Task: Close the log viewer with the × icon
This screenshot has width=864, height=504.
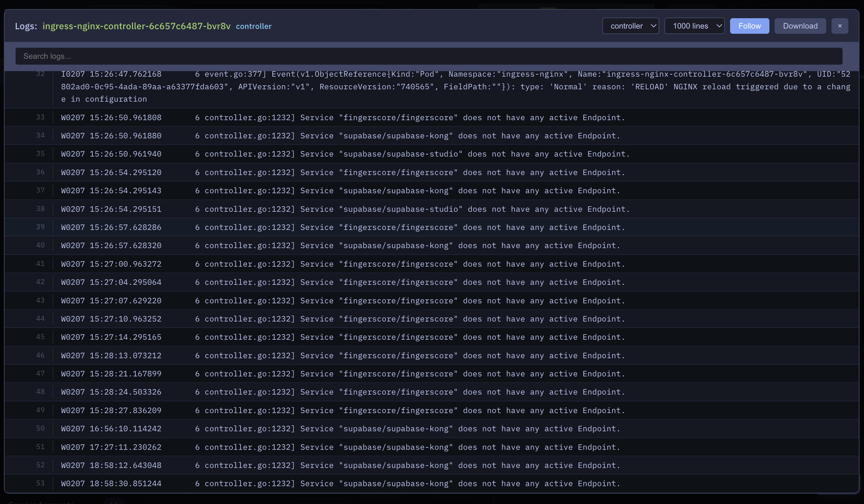Action: tap(840, 26)
